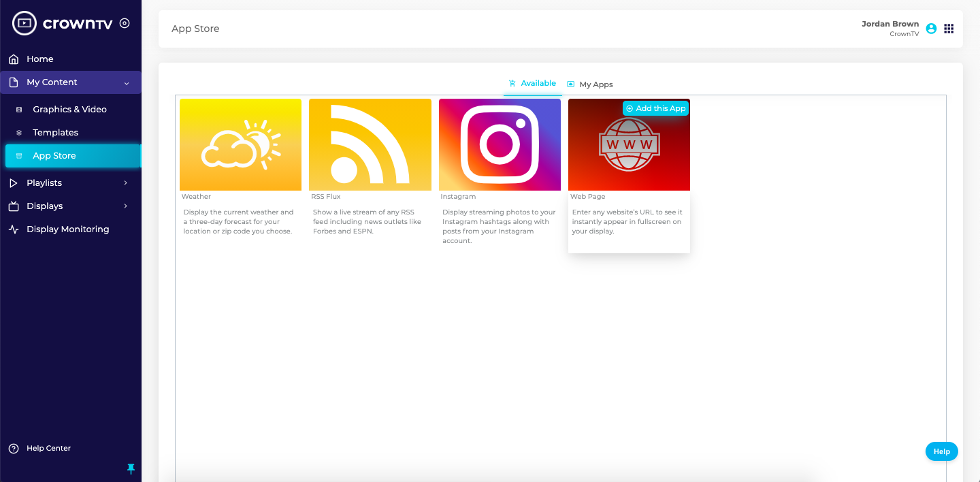Open the Help Center link
The width and height of the screenshot is (980, 482).
tap(48, 449)
